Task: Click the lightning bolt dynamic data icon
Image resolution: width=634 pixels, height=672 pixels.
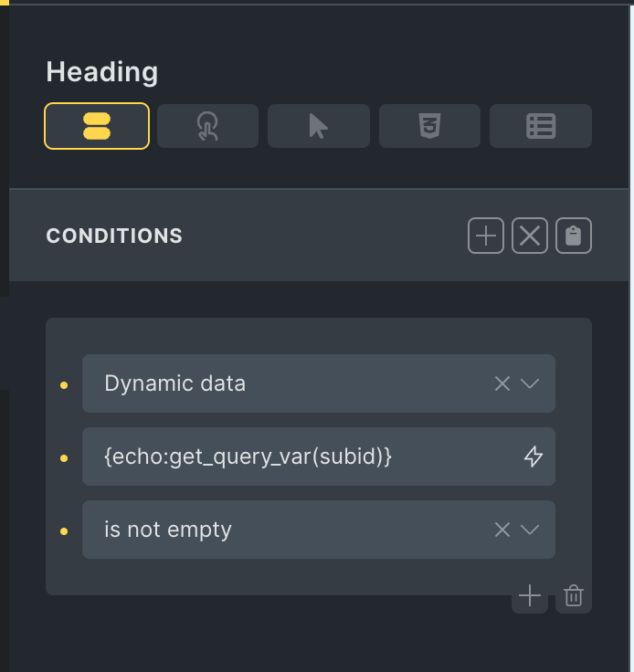Action: click(533, 457)
